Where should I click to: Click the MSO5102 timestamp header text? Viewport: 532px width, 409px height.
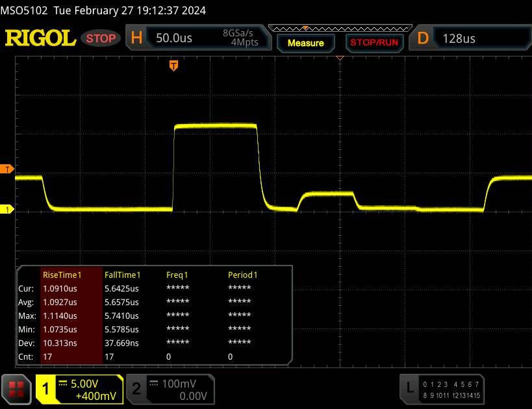(x=103, y=10)
